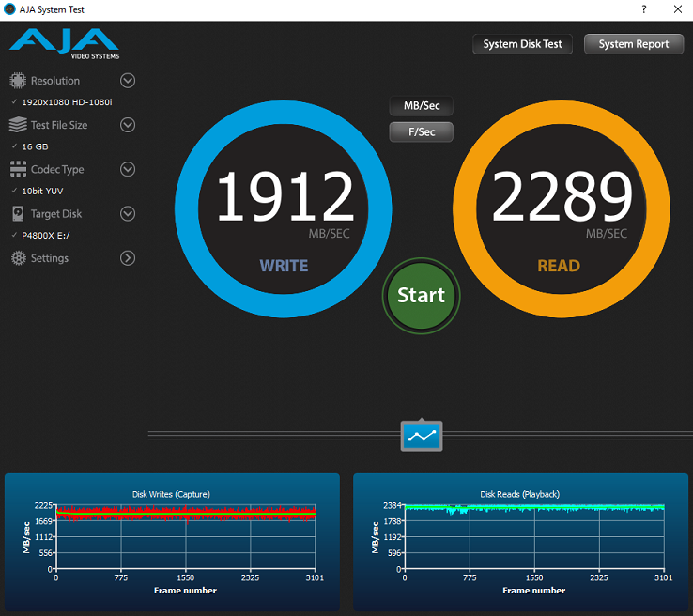Click the Disk Writes (Capture) graph
The width and height of the screenshot is (693, 616).
pos(172,542)
